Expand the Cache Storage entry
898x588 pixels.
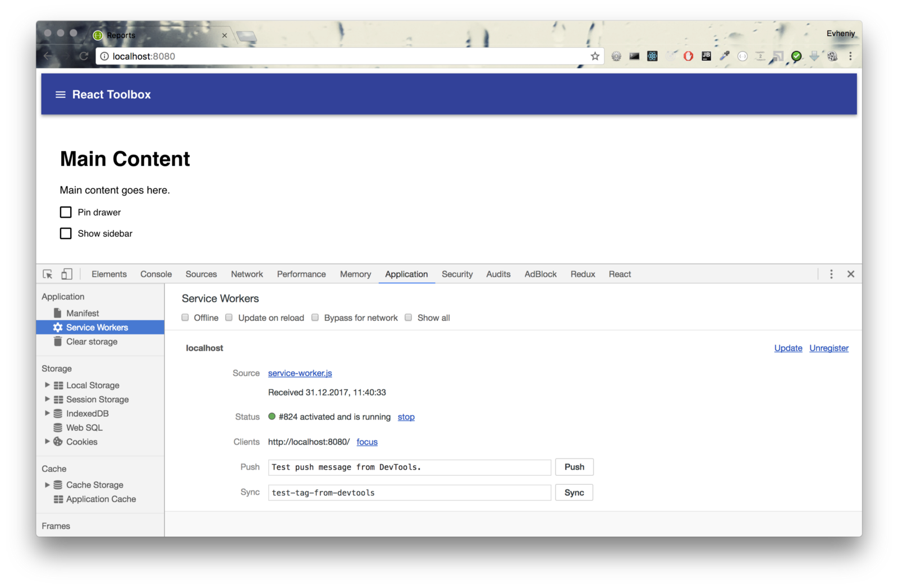pos(47,485)
